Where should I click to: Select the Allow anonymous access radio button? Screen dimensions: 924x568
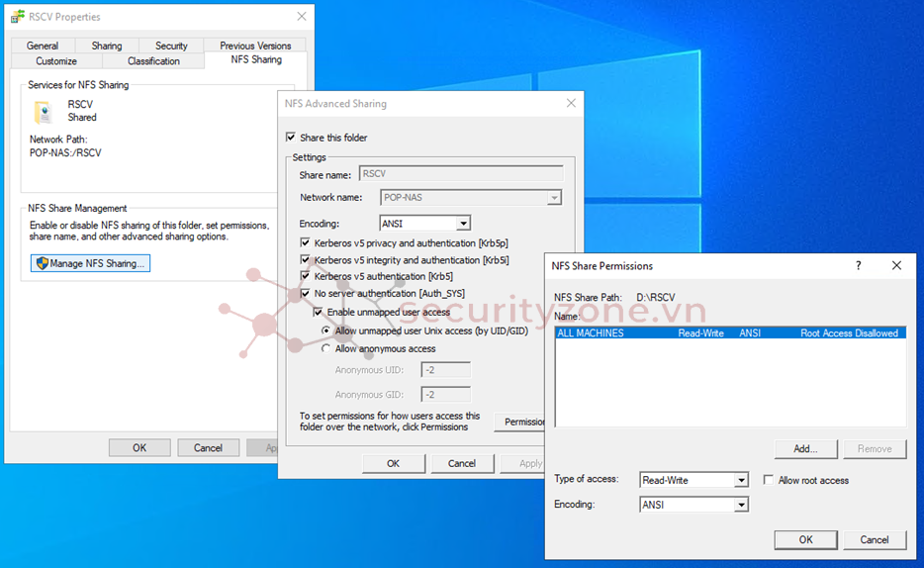coord(326,348)
